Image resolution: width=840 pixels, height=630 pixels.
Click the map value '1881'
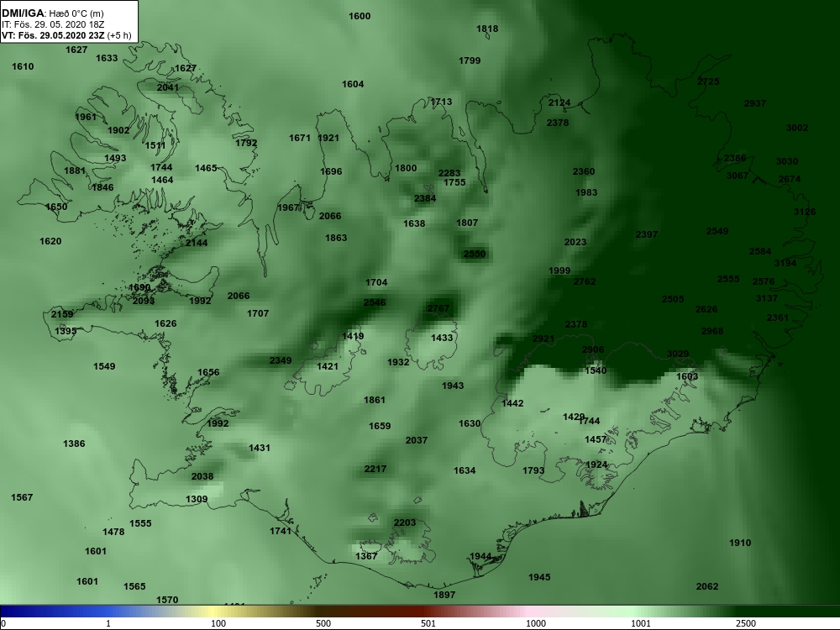click(75, 171)
